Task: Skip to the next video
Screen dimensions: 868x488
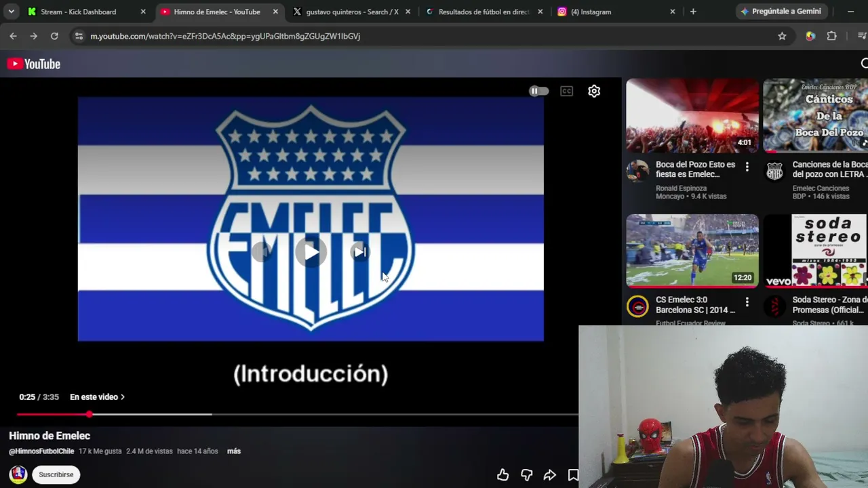Action: 359,252
